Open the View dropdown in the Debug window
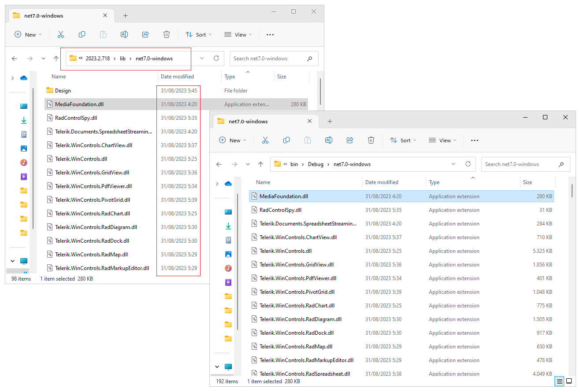 click(x=442, y=140)
